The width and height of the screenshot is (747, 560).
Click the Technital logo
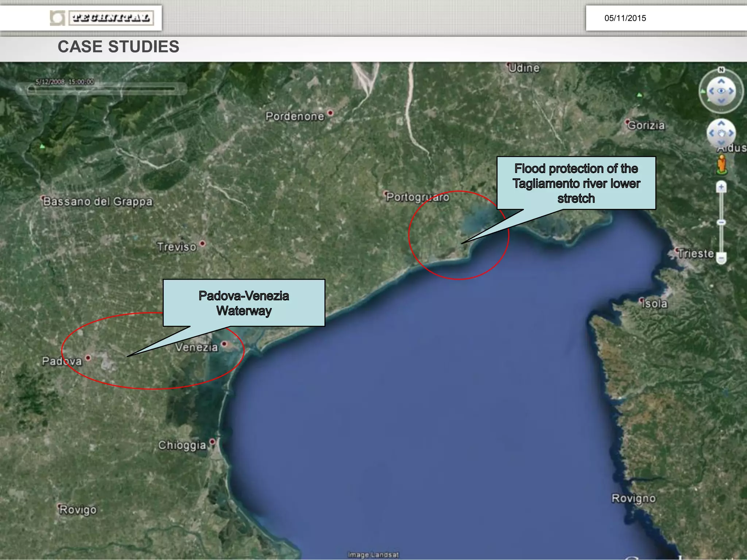pos(102,18)
